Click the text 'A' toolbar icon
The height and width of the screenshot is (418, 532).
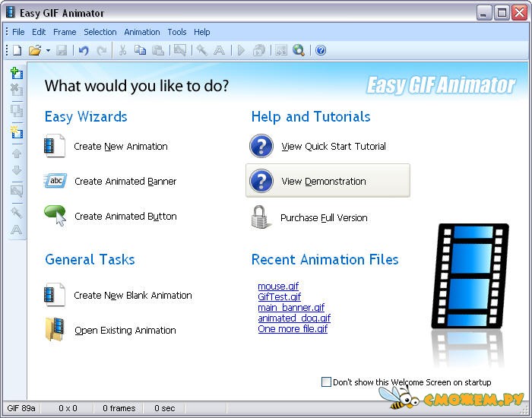point(219,51)
